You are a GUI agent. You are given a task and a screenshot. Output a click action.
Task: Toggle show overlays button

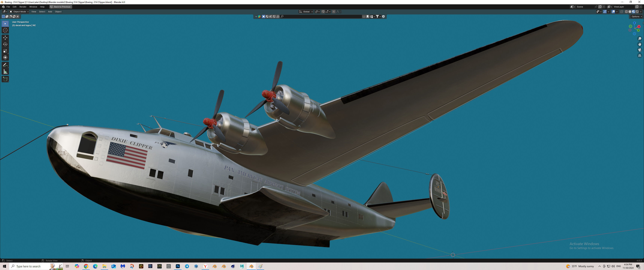613,11
